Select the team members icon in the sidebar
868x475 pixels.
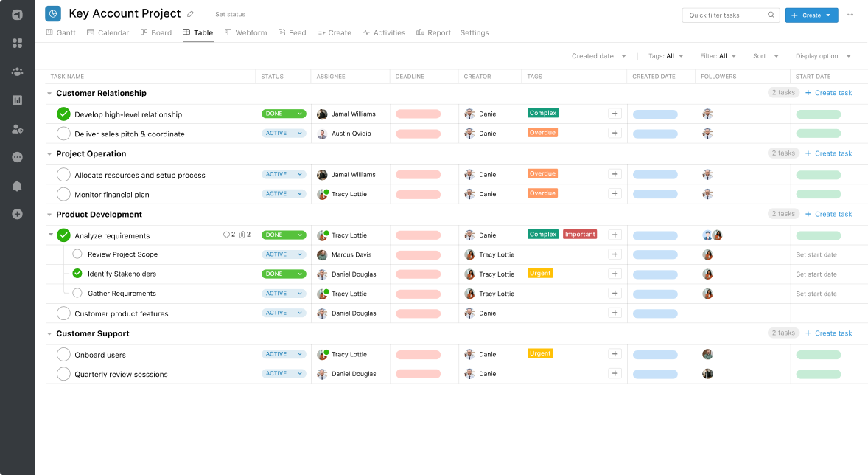point(16,72)
